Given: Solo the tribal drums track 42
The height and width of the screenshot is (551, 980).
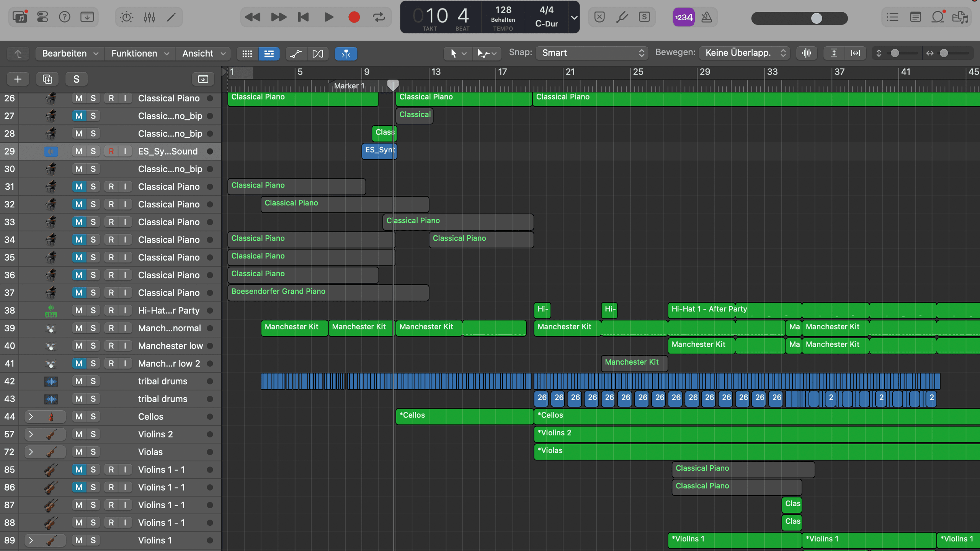Looking at the screenshot, I should click(x=93, y=381).
